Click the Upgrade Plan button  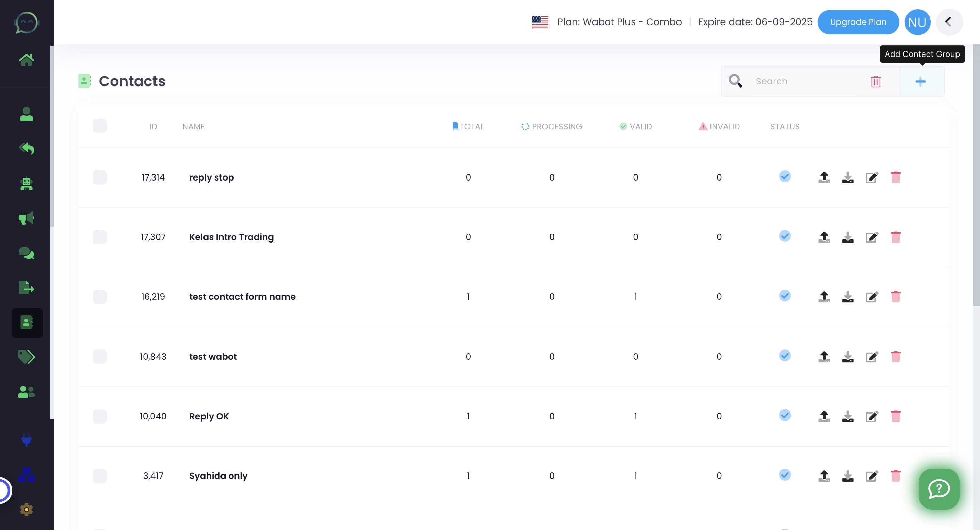click(x=858, y=22)
